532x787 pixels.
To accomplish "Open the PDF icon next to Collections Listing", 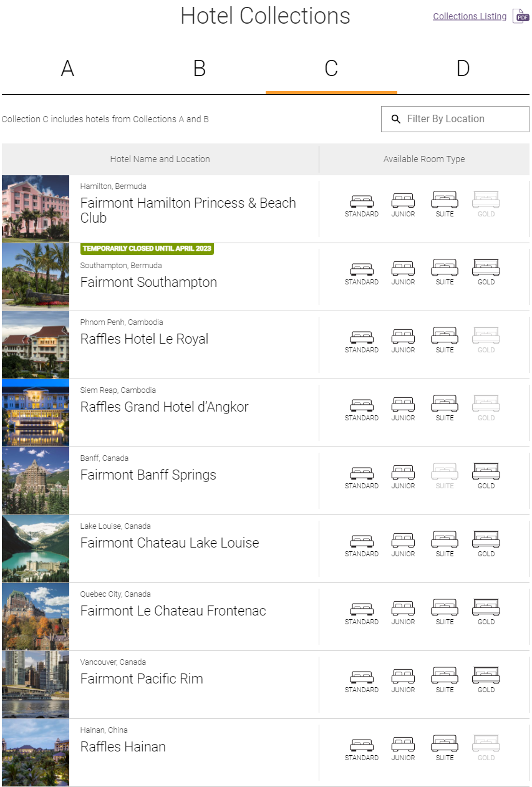I will (x=521, y=16).
